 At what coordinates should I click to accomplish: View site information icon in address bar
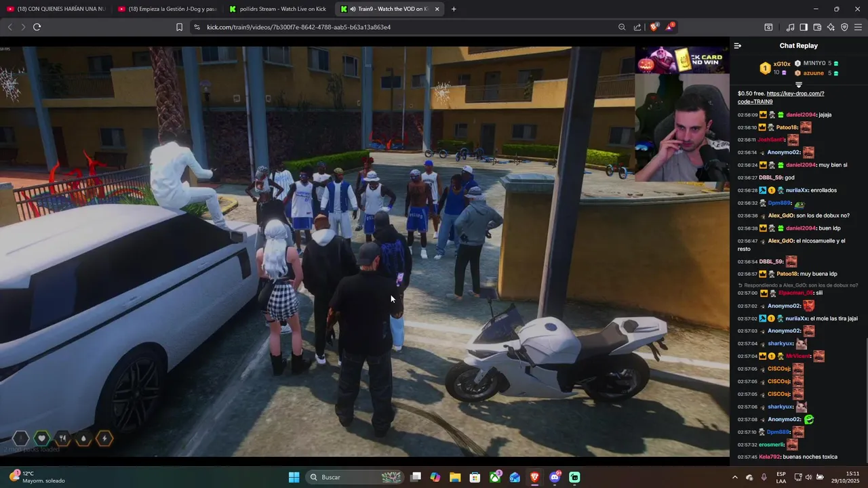pos(197,27)
